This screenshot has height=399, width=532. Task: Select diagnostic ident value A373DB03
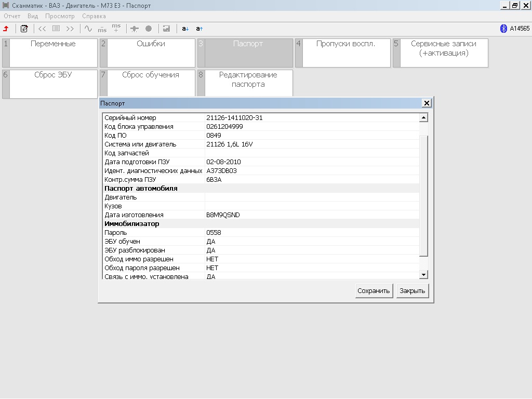(221, 170)
